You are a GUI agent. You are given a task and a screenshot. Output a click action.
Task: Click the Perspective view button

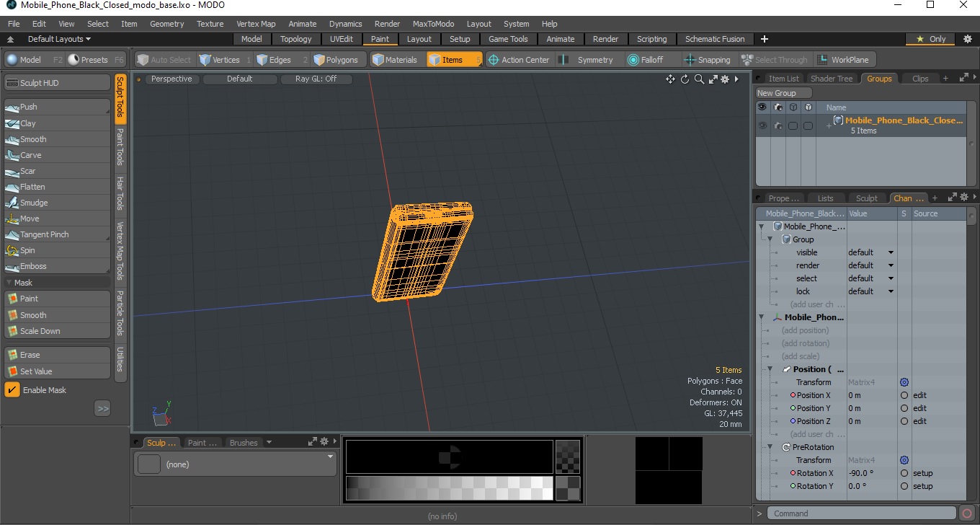[x=171, y=79]
